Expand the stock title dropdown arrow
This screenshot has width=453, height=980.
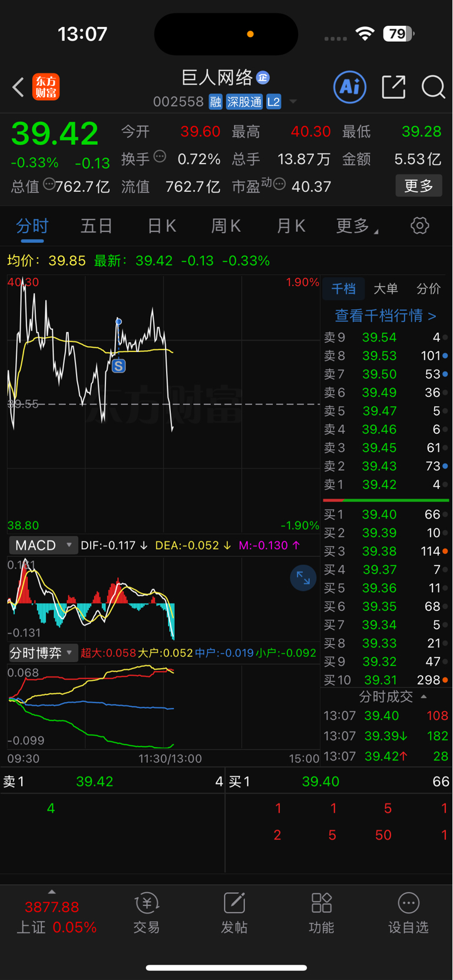(293, 102)
